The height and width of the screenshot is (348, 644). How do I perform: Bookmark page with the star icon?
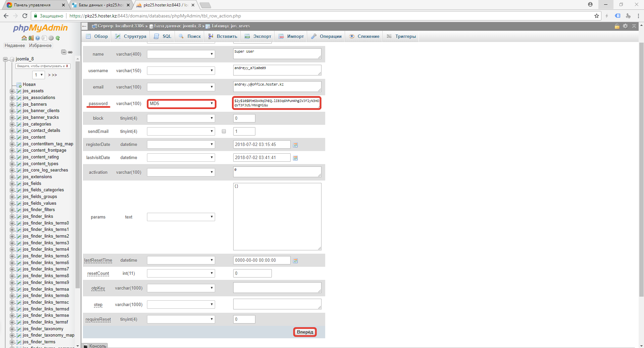(596, 16)
